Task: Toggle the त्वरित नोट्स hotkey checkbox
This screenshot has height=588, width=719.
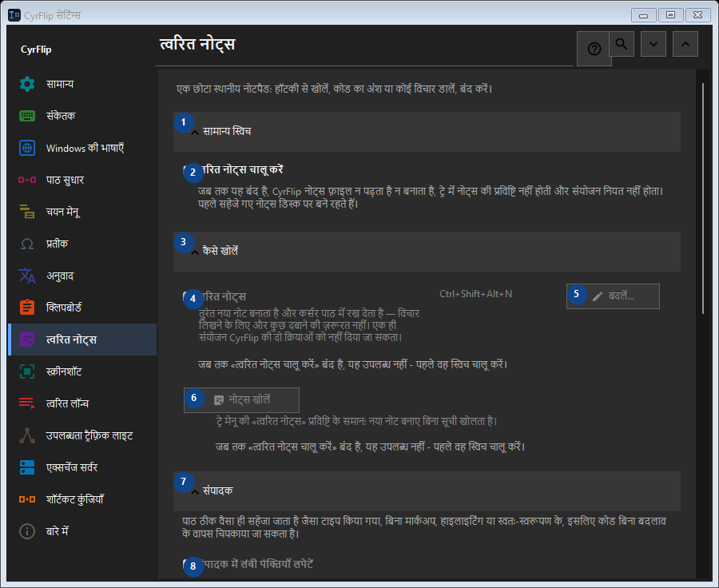Action: (188, 296)
